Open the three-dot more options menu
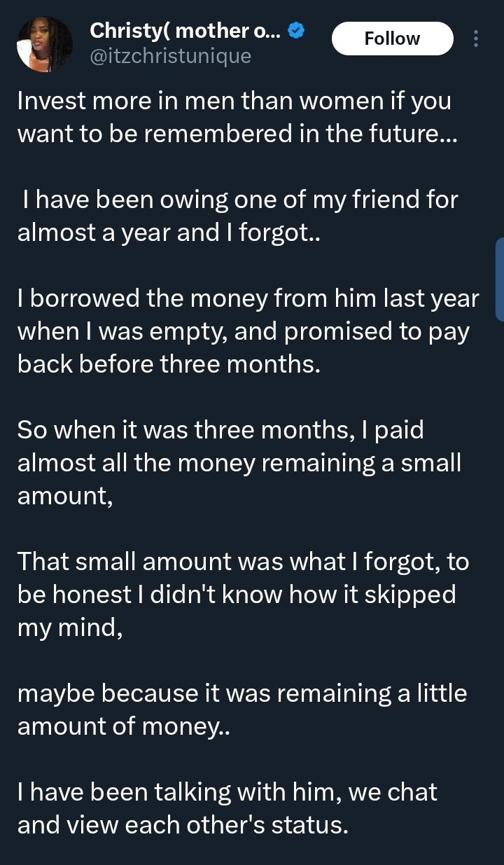Screen dimensions: 504x865 476,39
